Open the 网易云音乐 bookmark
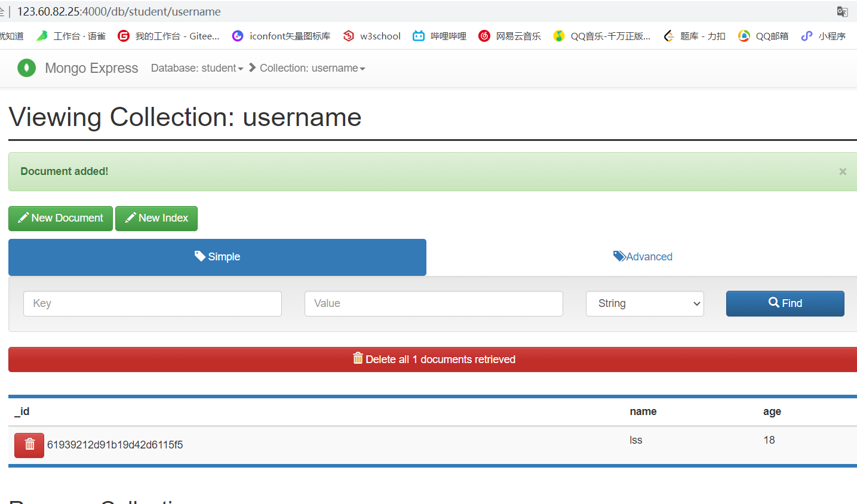857x504 pixels. tap(509, 36)
